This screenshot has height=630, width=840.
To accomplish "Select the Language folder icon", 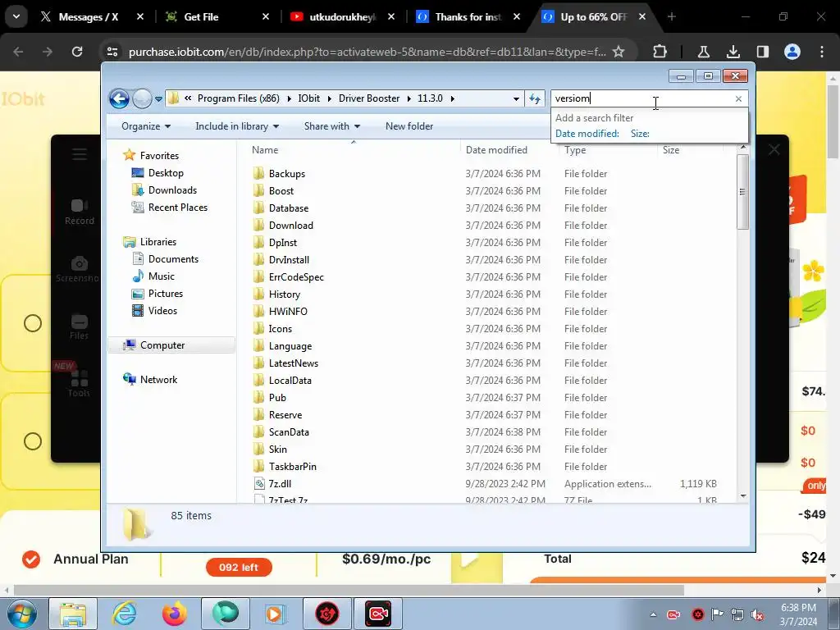I will 258,345.
